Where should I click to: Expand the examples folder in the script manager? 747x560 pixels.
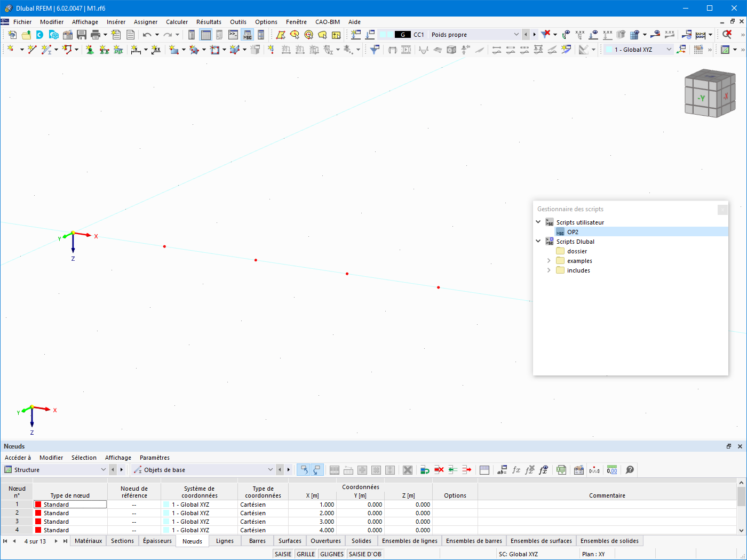(x=549, y=260)
